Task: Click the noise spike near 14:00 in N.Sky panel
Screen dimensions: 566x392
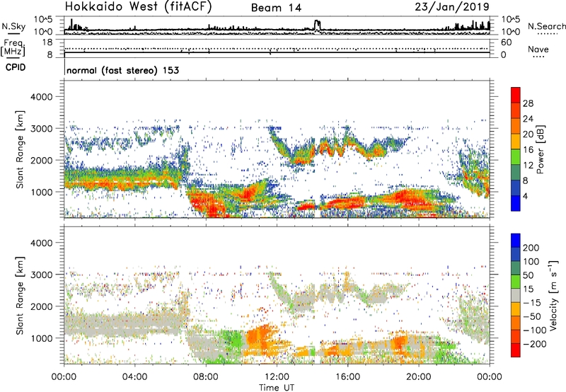Action: coord(317,25)
